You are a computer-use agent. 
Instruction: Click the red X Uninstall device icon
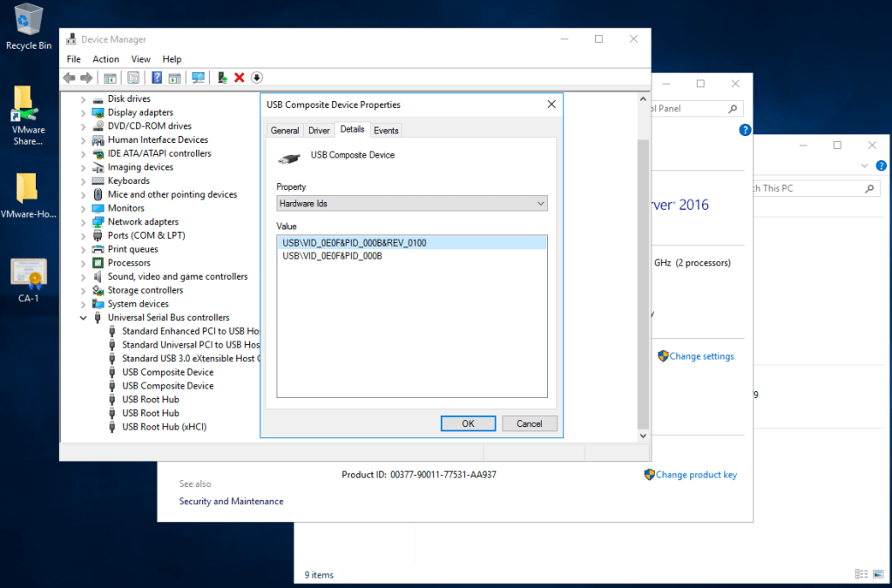pos(240,78)
